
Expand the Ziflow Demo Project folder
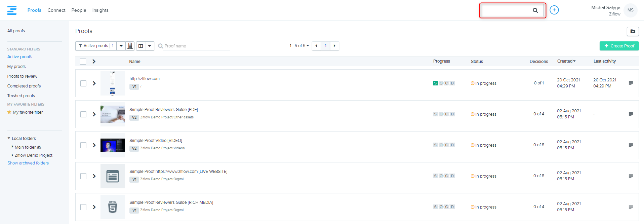pos(12,155)
